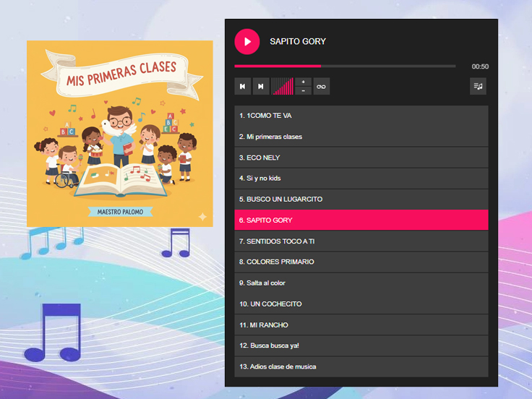Screen dimensions: 532x399
Task: Select the COLORES PRIMARIO track
Action: (x=361, y=262)
